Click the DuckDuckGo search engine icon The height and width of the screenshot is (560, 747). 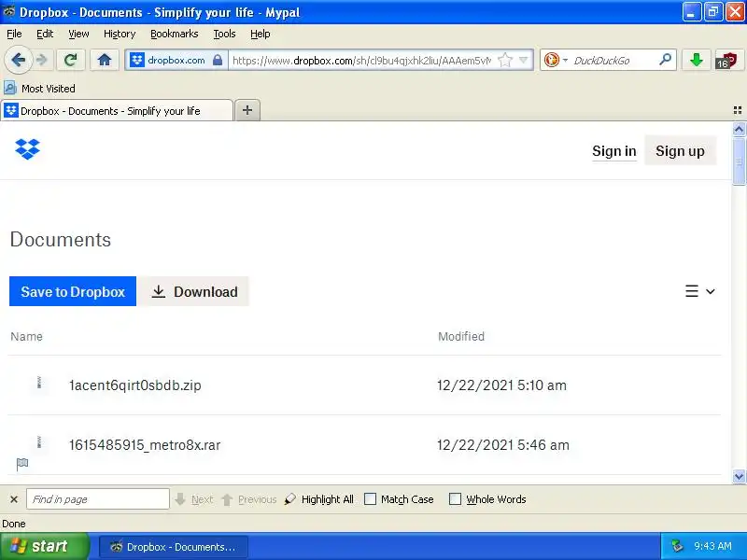[x=551, y=60]
